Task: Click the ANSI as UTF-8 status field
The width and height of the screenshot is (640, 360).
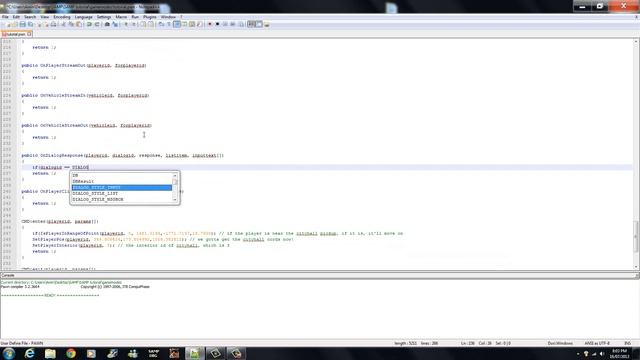Action: [x=597, y=343]
